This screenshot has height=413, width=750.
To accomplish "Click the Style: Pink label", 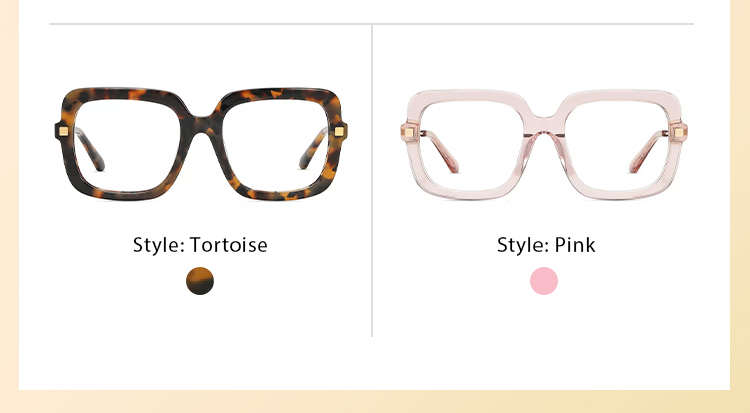I will click(x=546, y=245).
